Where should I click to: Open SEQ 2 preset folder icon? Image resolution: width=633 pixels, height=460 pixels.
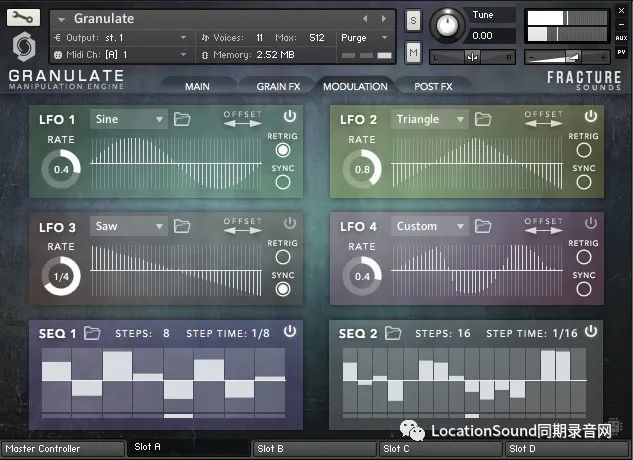tap(393, 333)
